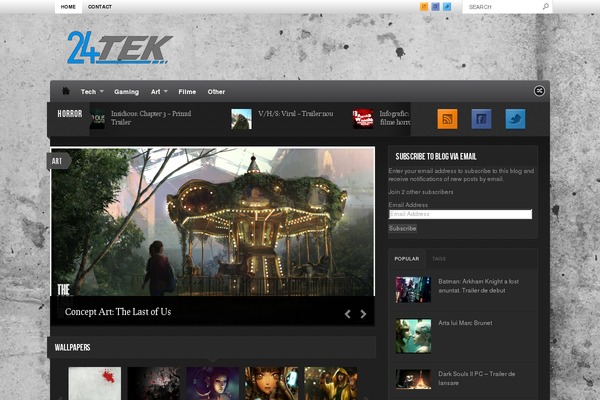Open Batman: Arkham Knight popular post link

pyautogui.click(x=478, y=286)
